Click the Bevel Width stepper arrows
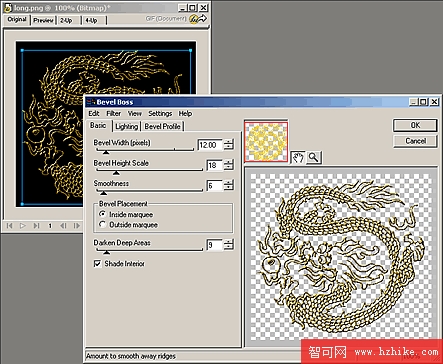This screenshot has width=443, height=364. (x=229, y=145)
